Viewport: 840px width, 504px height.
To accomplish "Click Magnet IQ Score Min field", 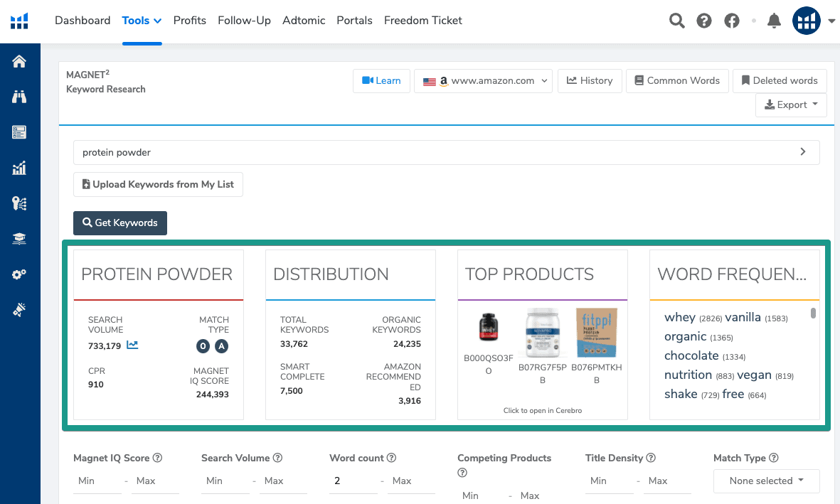I will (x=97, y=481).
